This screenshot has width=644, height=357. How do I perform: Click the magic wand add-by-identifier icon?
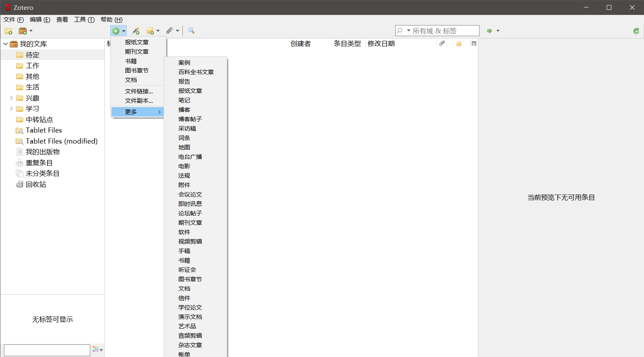point(135,31)
